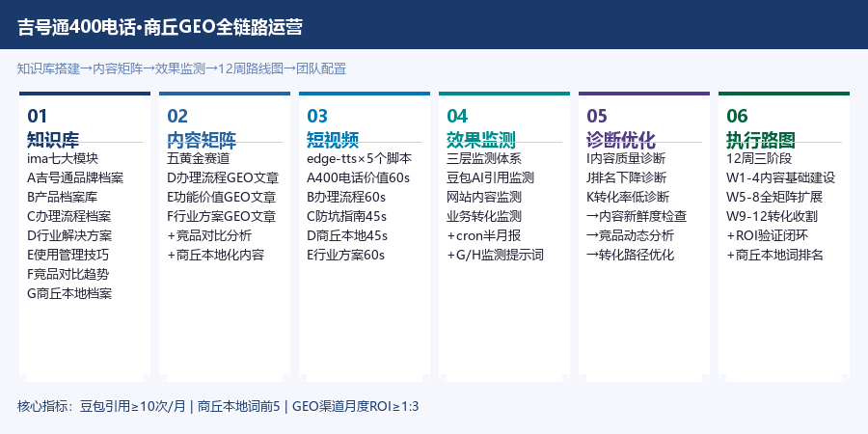Click the 短视频 card heading
Viewport: 868px width, 434px height.
[334, 140]
